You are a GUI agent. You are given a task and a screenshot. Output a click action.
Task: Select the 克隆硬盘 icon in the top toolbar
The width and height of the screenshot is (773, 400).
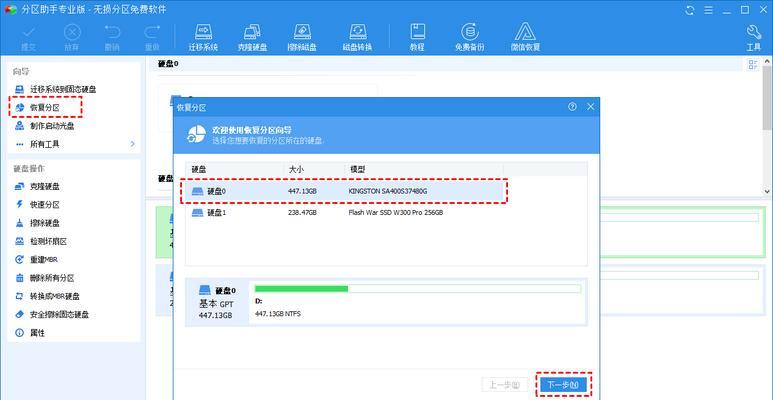pos(252,38)
